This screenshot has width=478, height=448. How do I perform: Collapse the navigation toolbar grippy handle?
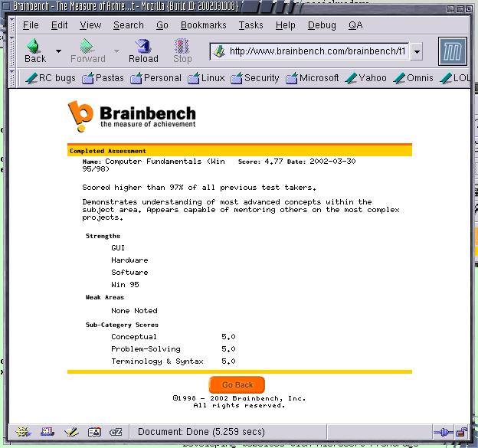[12, 51]
